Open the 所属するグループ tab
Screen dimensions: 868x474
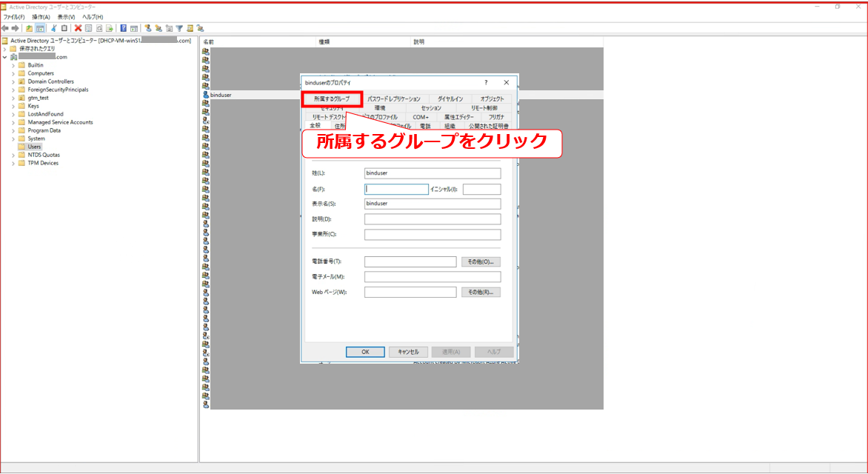click(x=331, y=99)
